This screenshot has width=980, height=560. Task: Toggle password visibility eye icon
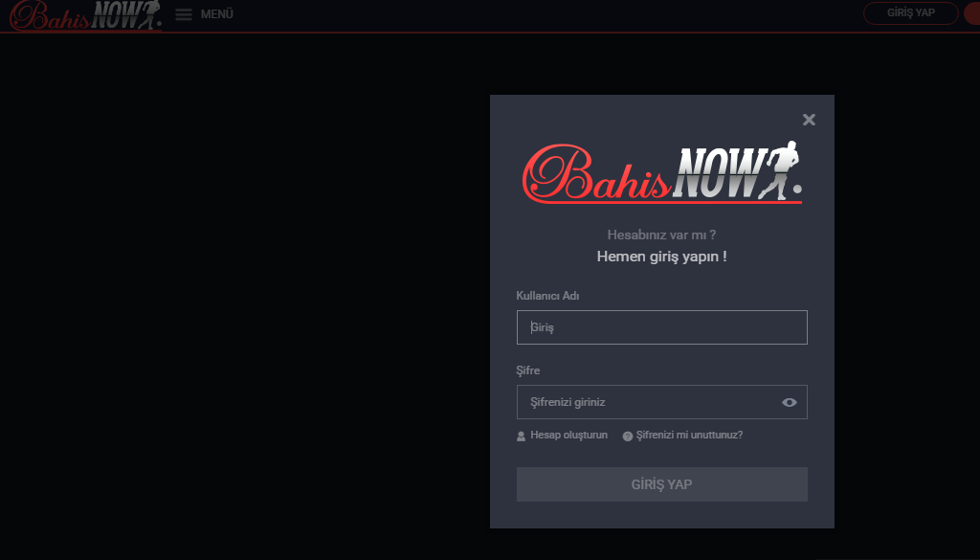click(790, 402)
